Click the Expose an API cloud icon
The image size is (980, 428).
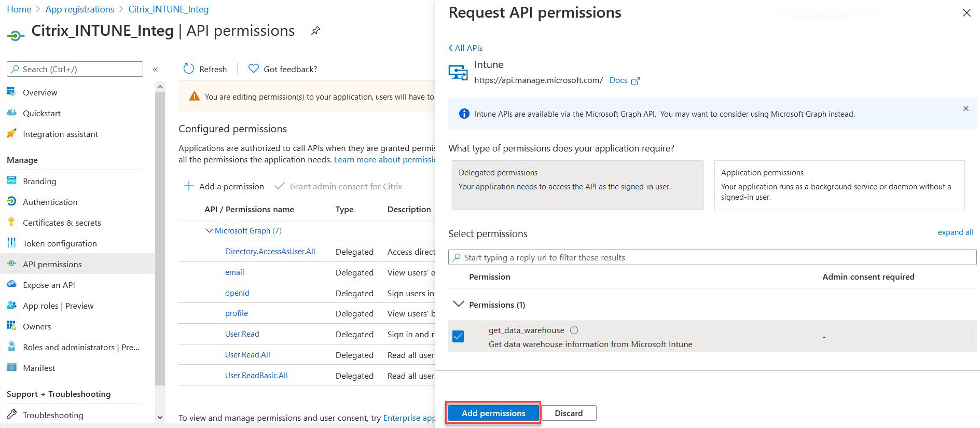[11, 284]
